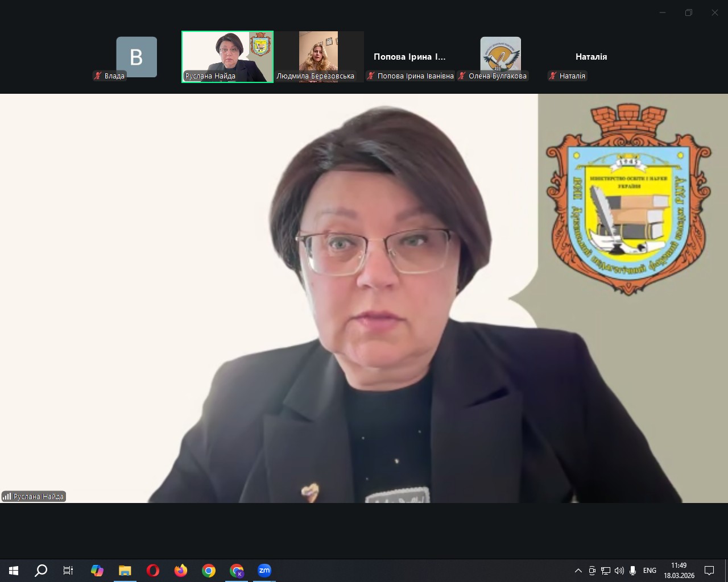Open Google Chrome from the taskbar
The width and height of the screenshot is (728, 582).
tap(209, 571)
